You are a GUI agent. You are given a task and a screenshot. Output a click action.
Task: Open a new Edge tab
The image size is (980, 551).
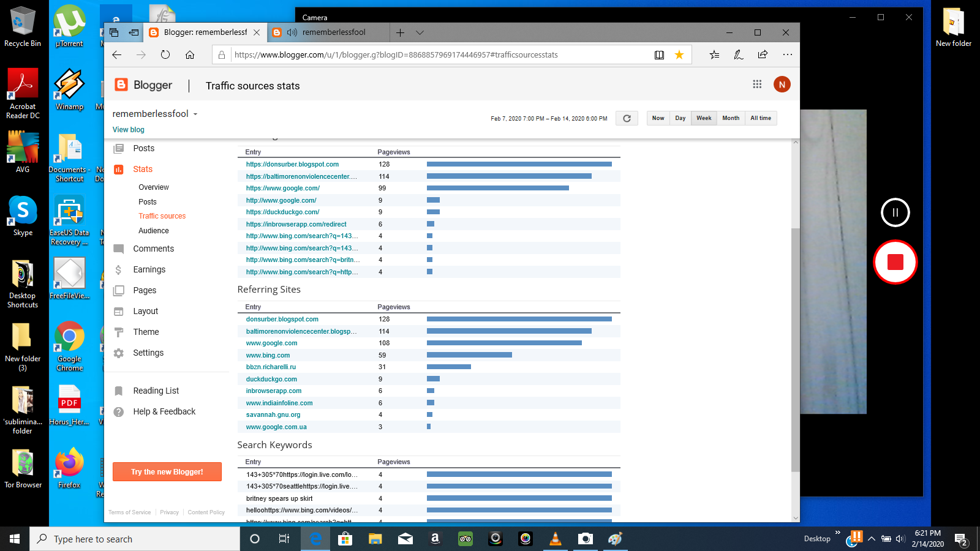coord(400,32)
